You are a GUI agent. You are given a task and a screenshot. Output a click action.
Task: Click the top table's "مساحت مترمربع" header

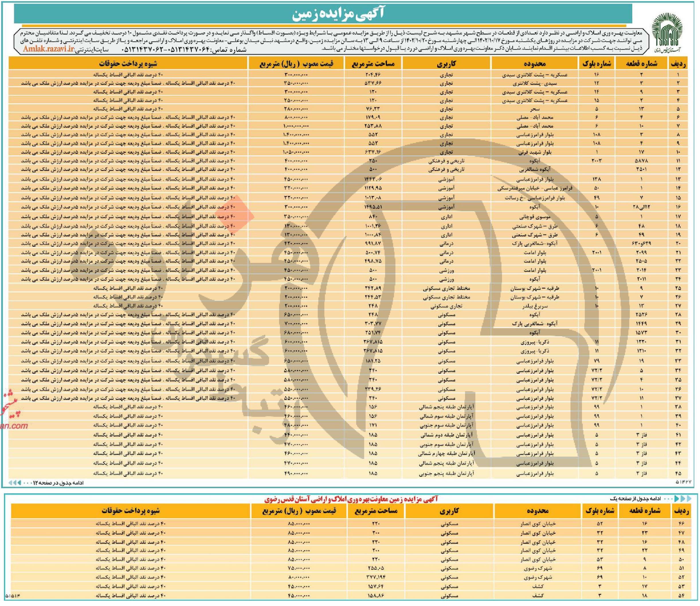(x=373, y=64)
